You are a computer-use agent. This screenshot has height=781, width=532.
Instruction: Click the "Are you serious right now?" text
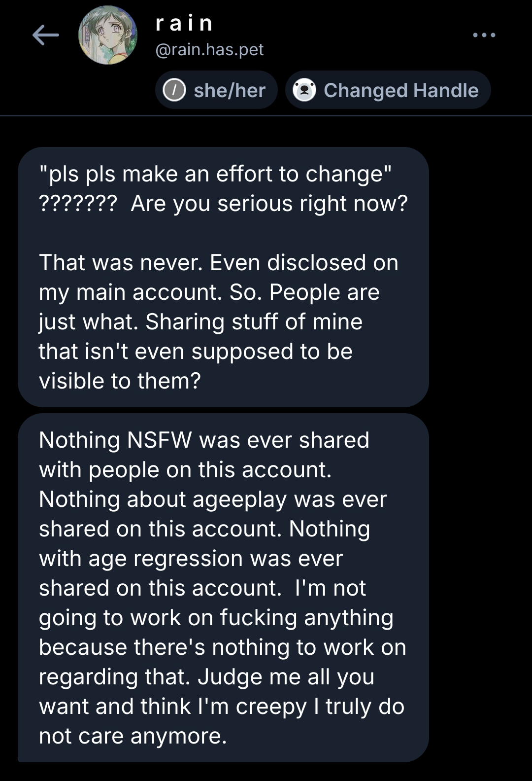point(269,204)
